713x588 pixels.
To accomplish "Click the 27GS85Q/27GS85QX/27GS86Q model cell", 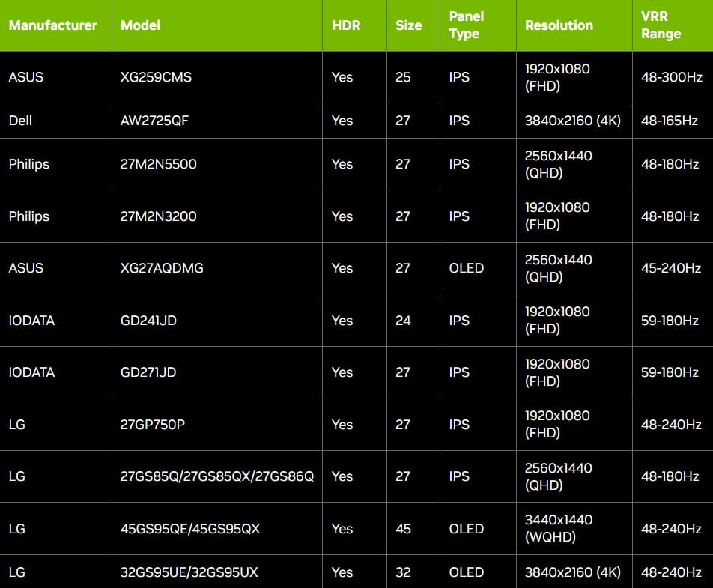I will pos(217,476).
